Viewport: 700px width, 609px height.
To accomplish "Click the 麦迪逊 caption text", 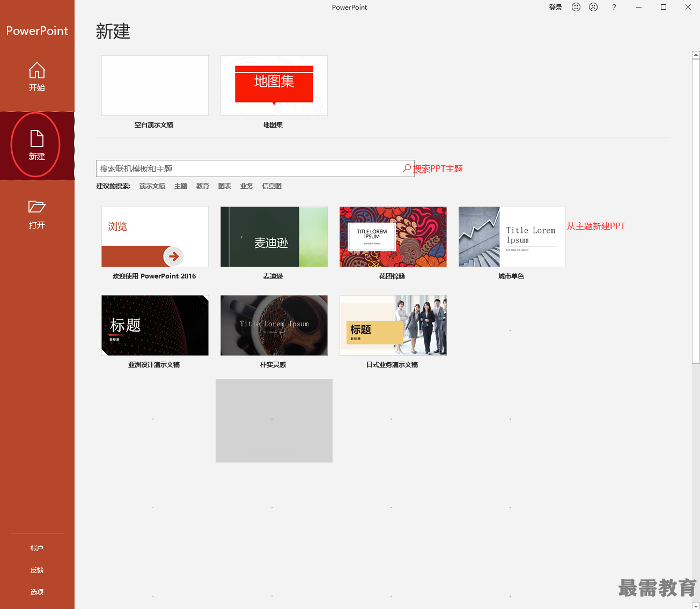I will click(273, 276).
